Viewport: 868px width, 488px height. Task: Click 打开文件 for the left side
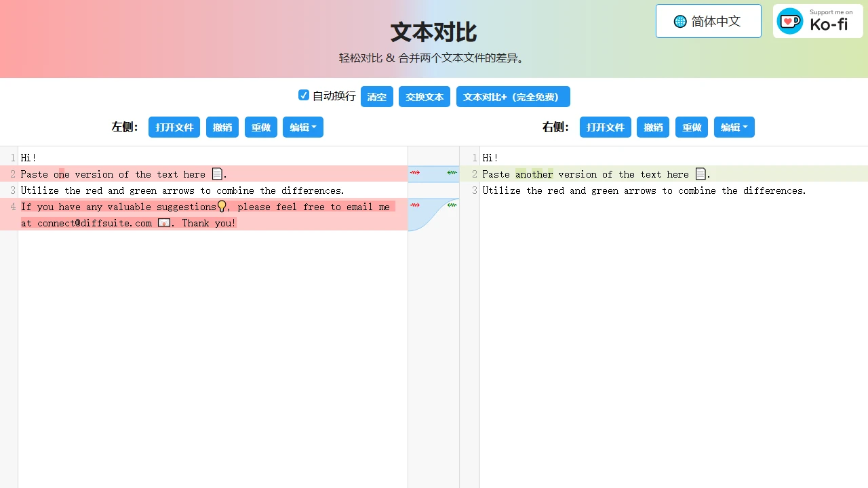[174, 127]
